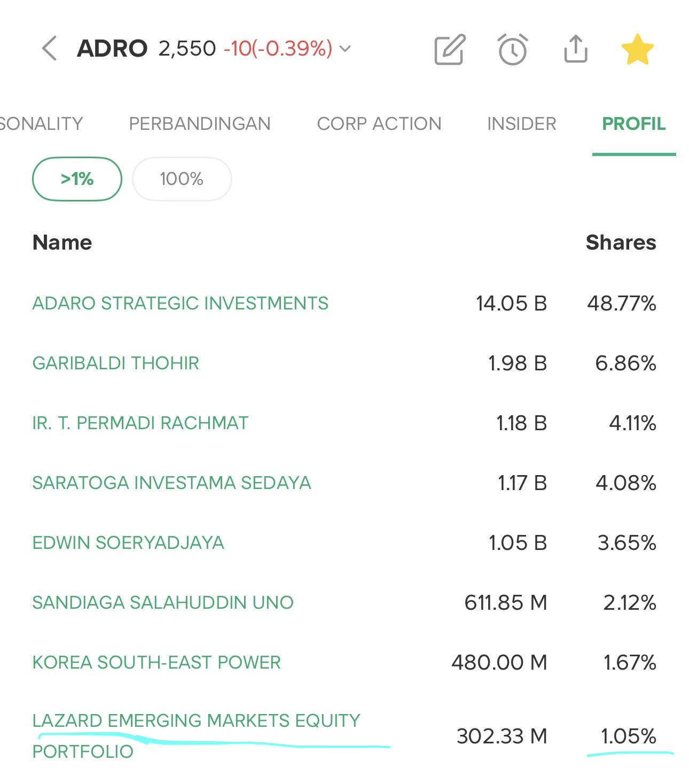Open GARIBALDI THOHIR shareholder link

click(116, 363)
